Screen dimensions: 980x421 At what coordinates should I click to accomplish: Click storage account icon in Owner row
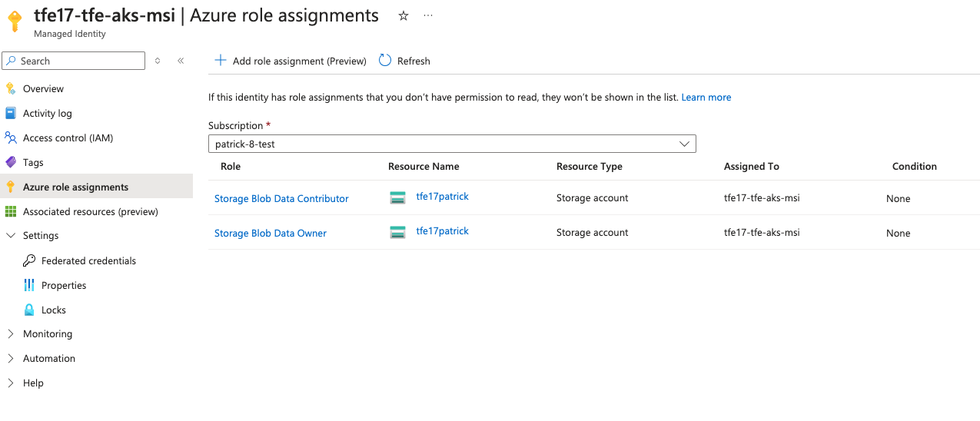click(397, 232)
